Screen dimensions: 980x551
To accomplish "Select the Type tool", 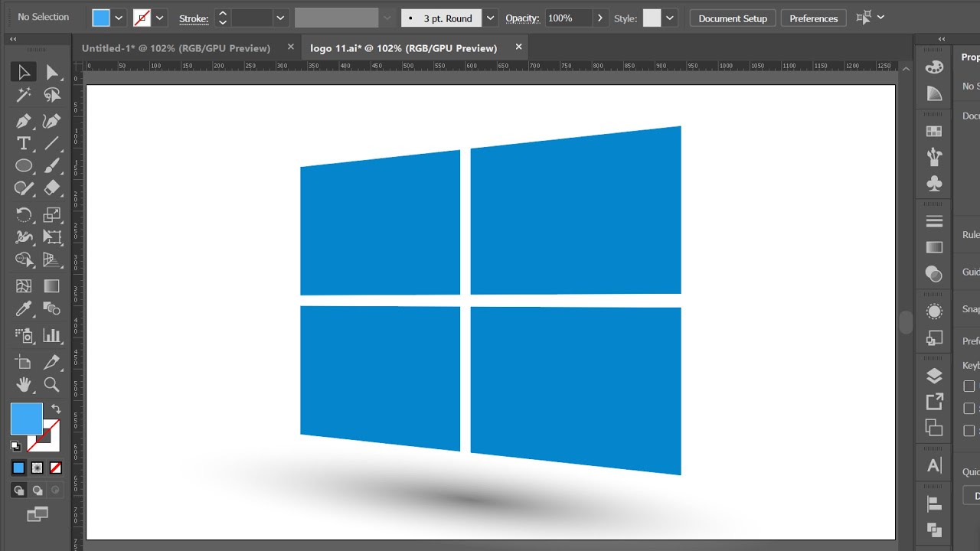I will [24, 143].
